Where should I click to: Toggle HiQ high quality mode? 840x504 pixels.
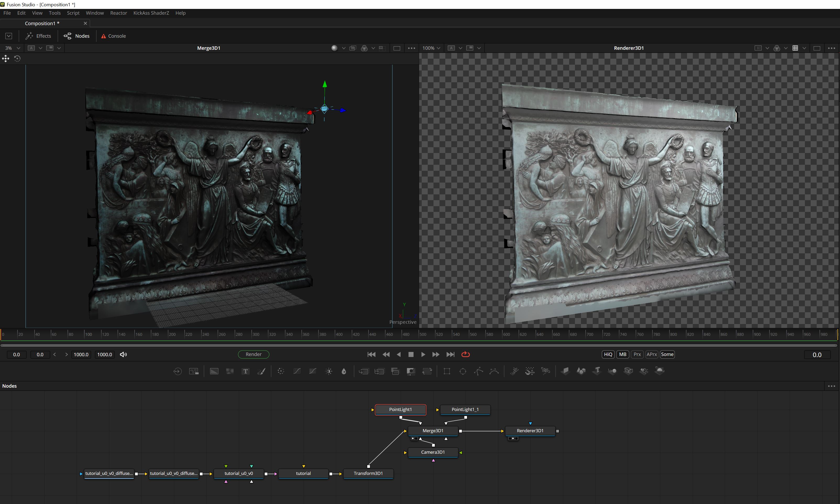[x=608, y=354]
